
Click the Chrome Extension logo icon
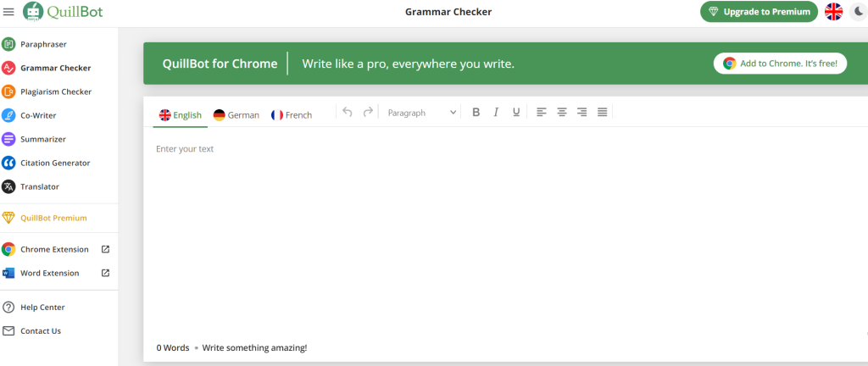tap(8, 249)
